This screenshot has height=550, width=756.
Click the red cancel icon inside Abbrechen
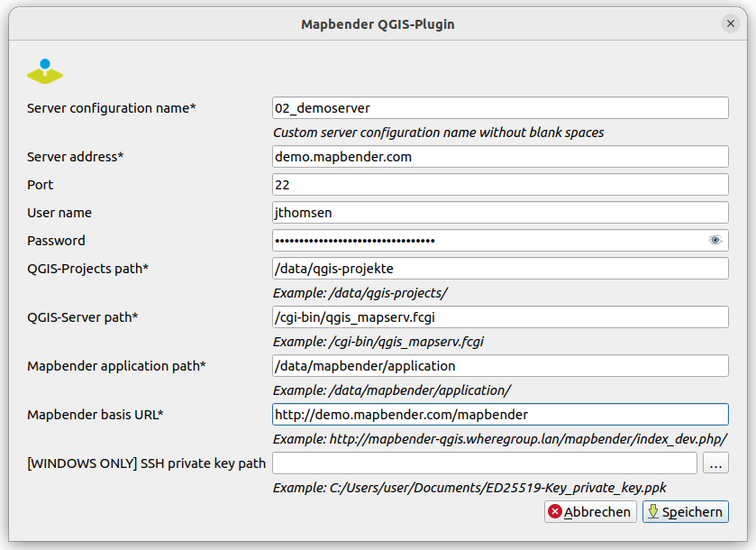[555, 511]
